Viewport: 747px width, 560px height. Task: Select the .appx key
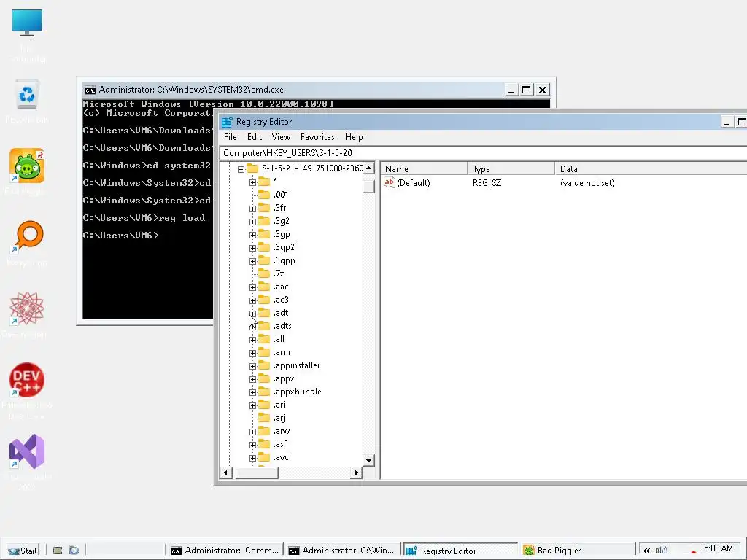(284, 378)
